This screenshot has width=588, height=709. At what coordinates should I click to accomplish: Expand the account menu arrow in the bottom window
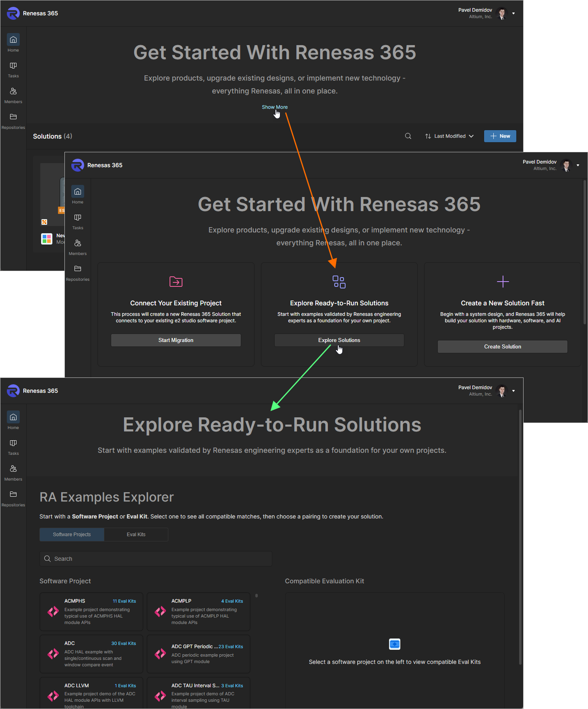pyautogui.click(x=513, y=391)
